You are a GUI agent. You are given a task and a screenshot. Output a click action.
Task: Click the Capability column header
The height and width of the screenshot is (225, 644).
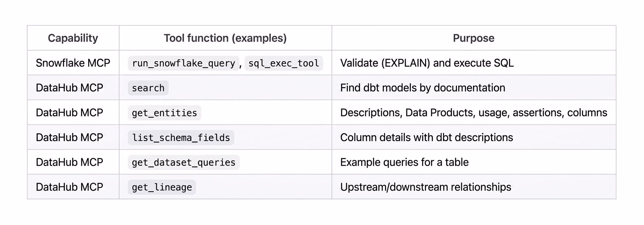[x=73, y=38]
